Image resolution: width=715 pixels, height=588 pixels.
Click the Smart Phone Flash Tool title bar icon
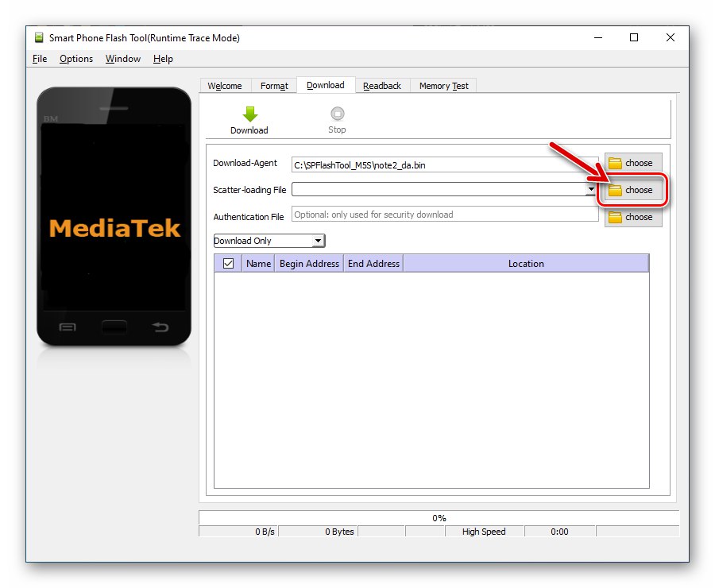(39, 37)
